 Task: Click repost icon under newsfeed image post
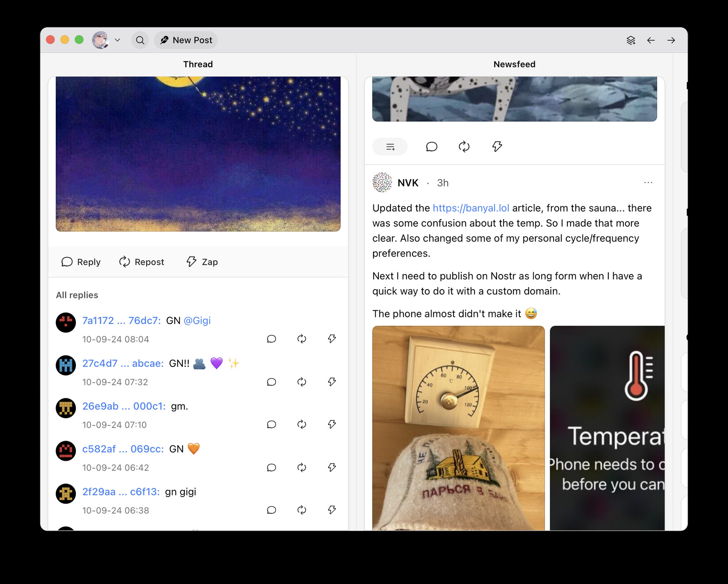[464, 146]
